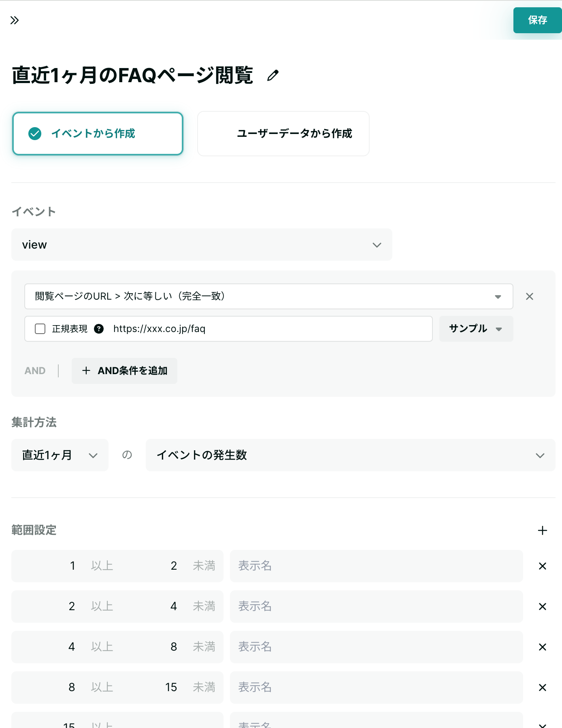Click 表示名 field for range 8 to 15

[x=376, y=688]
